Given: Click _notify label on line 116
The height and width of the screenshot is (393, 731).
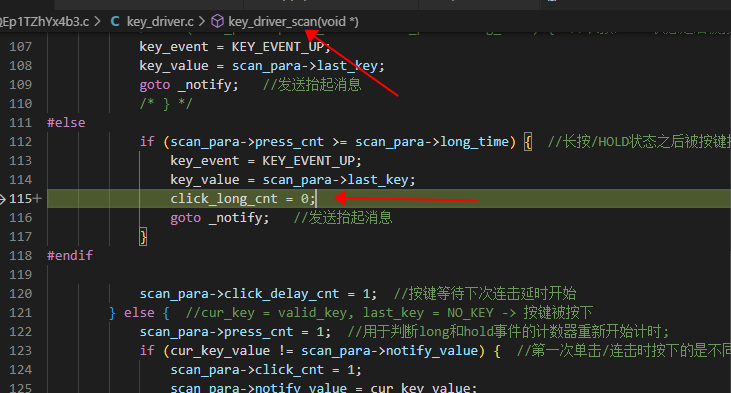Looking at the screenshot, I should 236,218.
